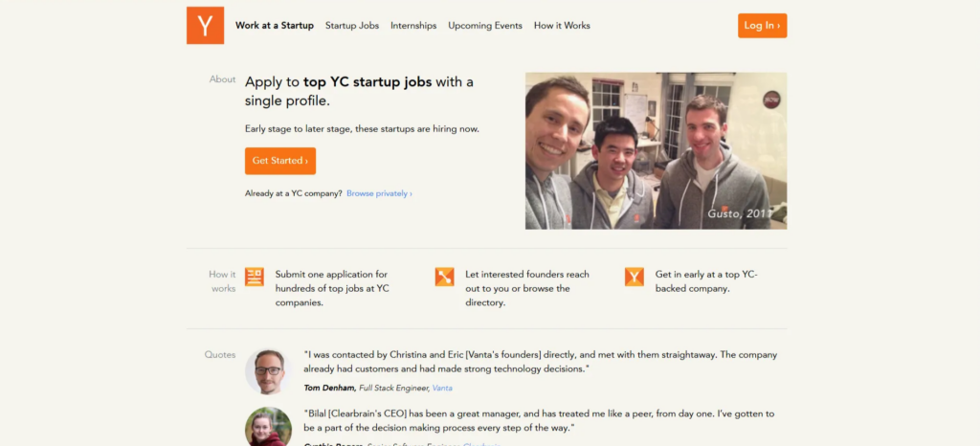Screen dimensions: 980x446
Task: Click Tom Denham's profile avatar
Action: pyautogui.click(x=268, y=371)
